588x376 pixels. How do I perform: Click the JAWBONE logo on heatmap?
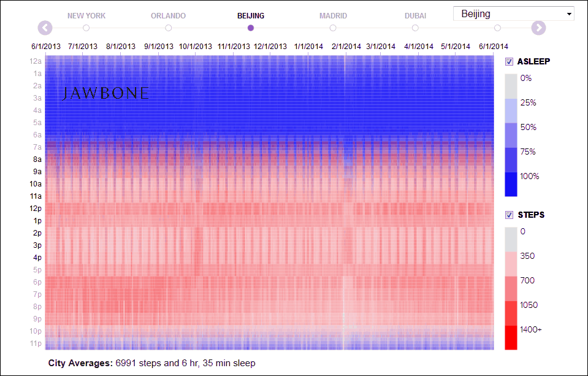click(105, 93)
